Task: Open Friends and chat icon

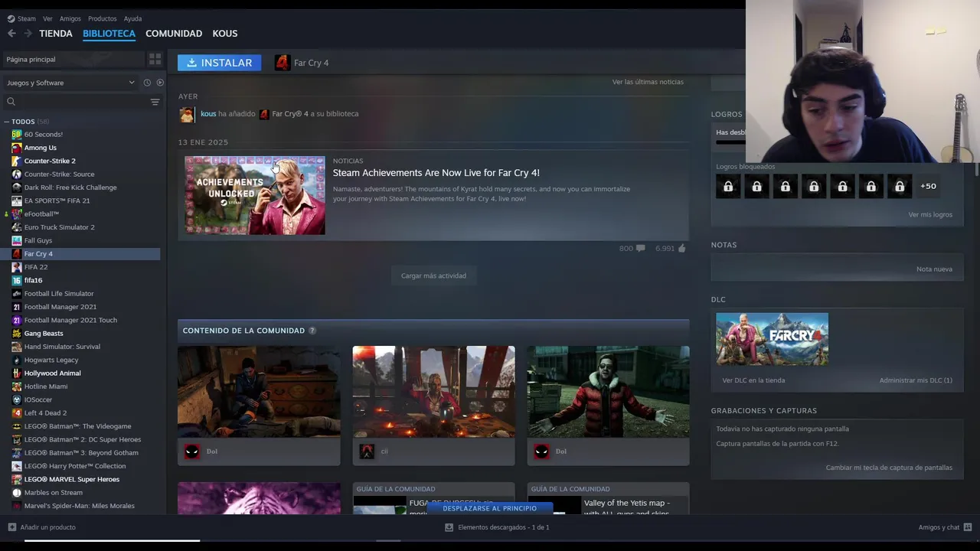Action: (x=968, y=527)
